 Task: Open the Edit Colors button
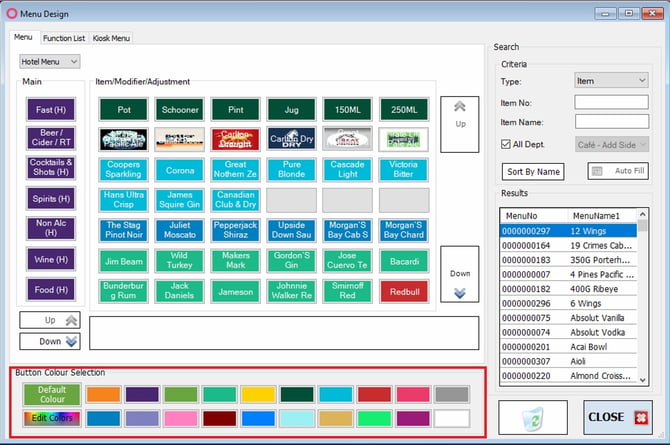(x=52, y=418)
